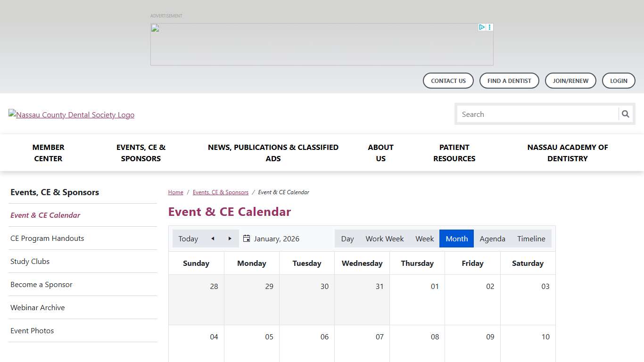Select the Week view option
644x362 pixels.
pyautogui.click(x=424, y=239)
